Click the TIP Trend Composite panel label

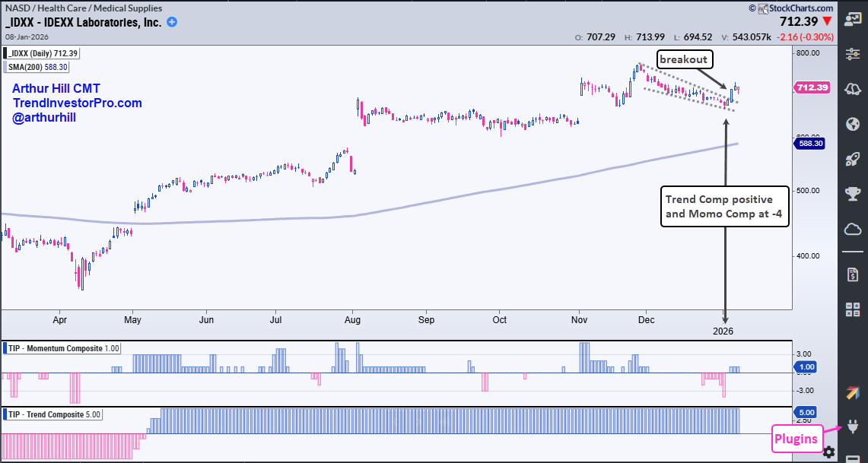55,414
